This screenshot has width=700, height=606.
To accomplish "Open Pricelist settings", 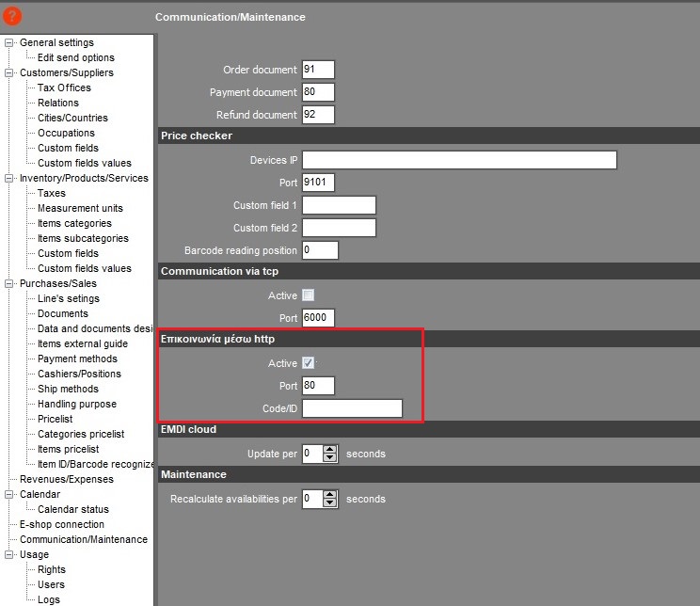I will click(55, 419).
